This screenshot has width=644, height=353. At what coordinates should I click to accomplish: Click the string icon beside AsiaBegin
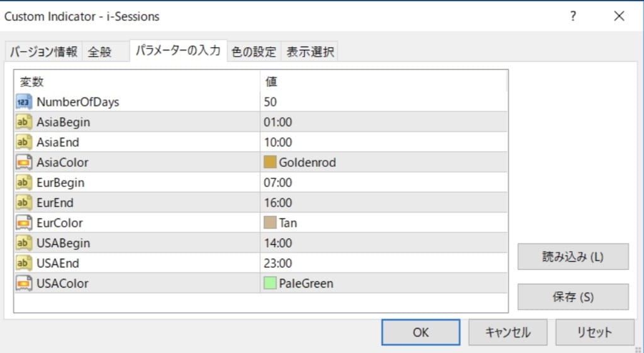pyautogui.click(x=24, y=122)
